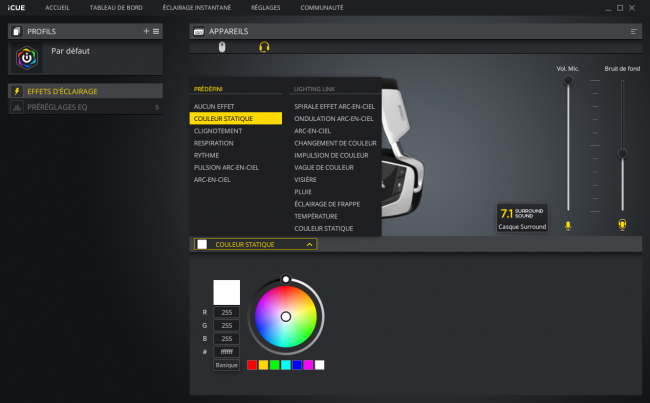Open the Réglages menu
The height and width of the screenshot is (403, 650).
[x=265, y=7]
